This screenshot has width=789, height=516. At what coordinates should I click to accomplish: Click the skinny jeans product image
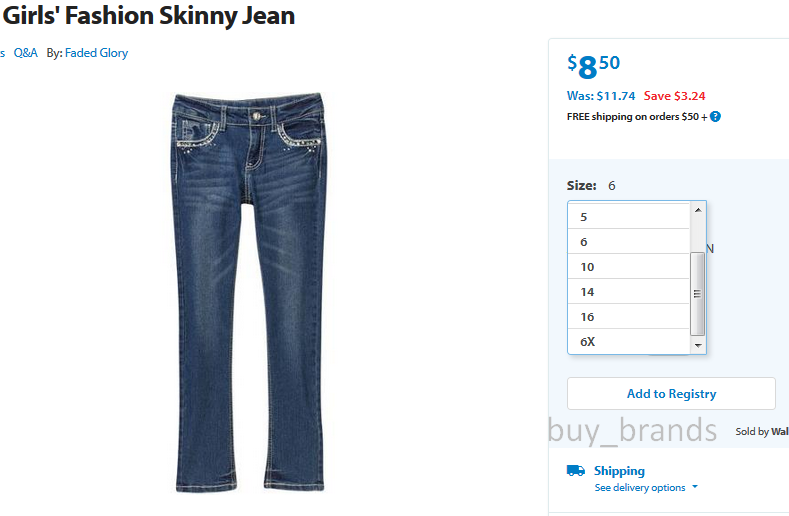click(x=249, y=292)
